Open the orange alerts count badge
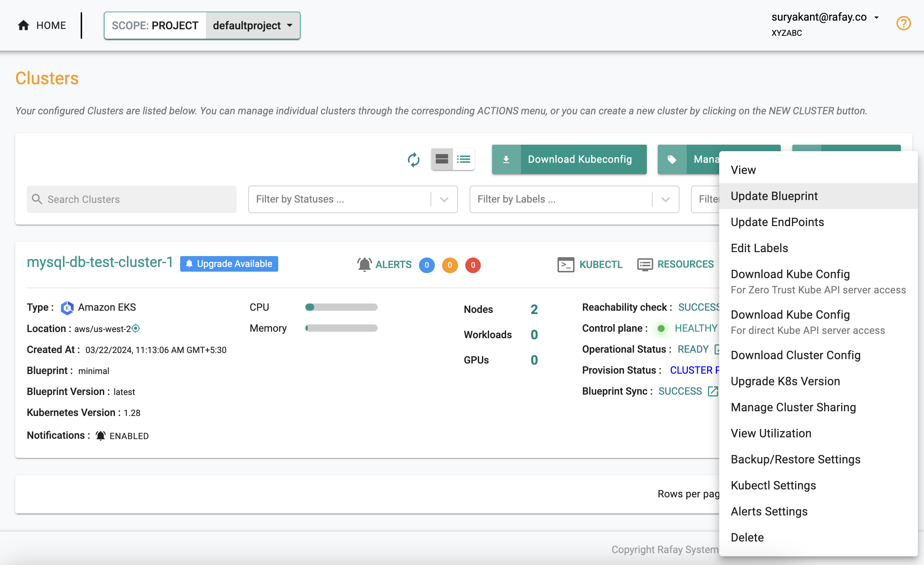This screenshot has height=565, width=924. click(450, 265)
